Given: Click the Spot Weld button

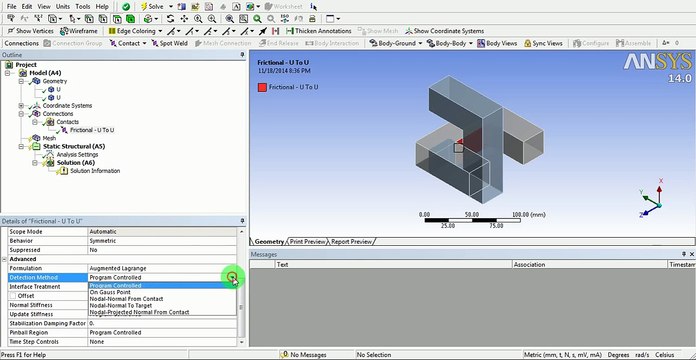Looking at the screenshot, I should click(x=169, y=43).
